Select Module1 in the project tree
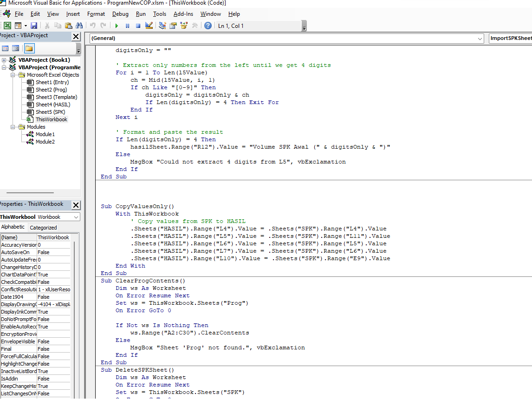Screen dimensions: 532x400 pos(45,134)
